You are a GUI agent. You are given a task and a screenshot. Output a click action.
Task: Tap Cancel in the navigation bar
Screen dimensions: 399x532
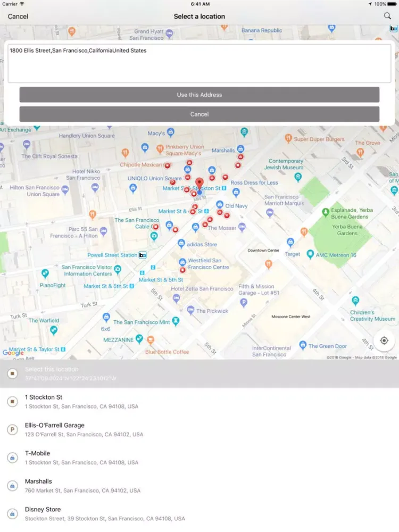point(18,16)
